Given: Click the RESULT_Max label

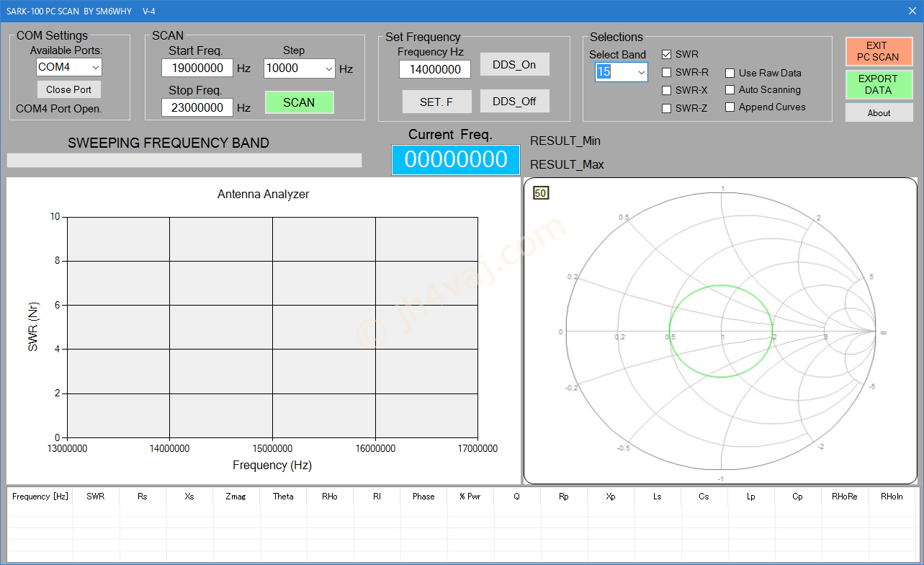Looking at the screenshot, I should point(567,164).
